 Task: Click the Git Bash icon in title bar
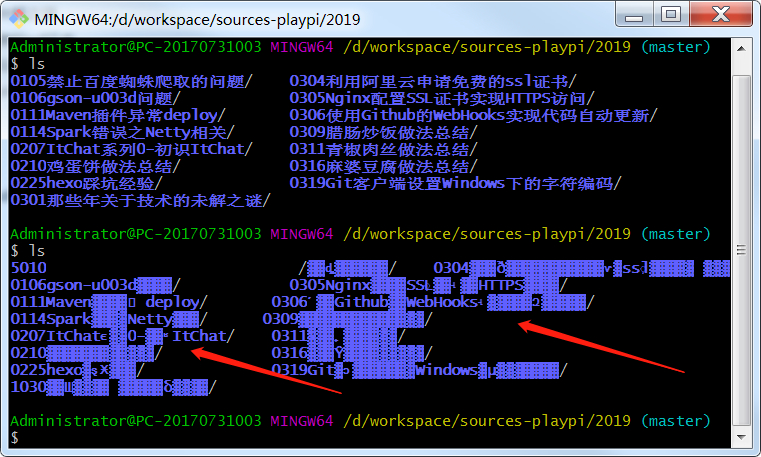point(19,19)
